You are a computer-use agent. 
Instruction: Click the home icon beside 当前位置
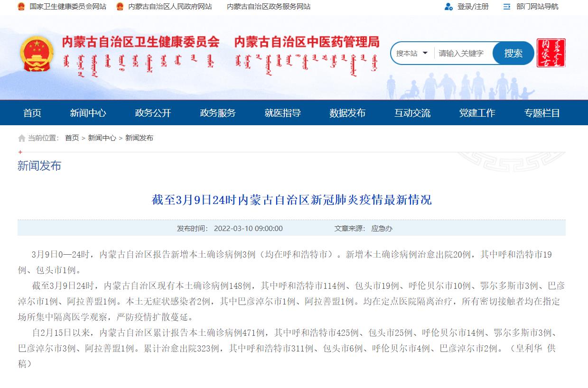(22, 138)
